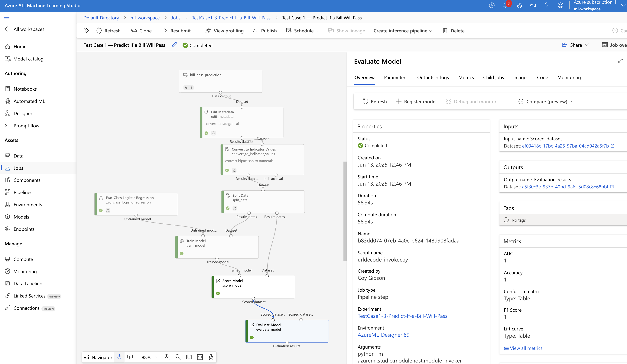The height and width of the screenshot is (364, 627).
Task: Open the TestCase1-3 experiment link in Properties
Action: tap(402, 316)
